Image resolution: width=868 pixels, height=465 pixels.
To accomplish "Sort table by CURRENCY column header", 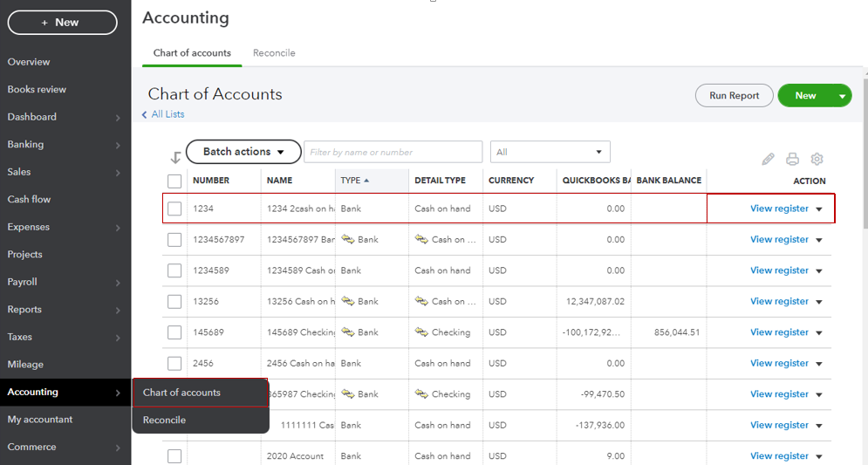I will (511, 181).
